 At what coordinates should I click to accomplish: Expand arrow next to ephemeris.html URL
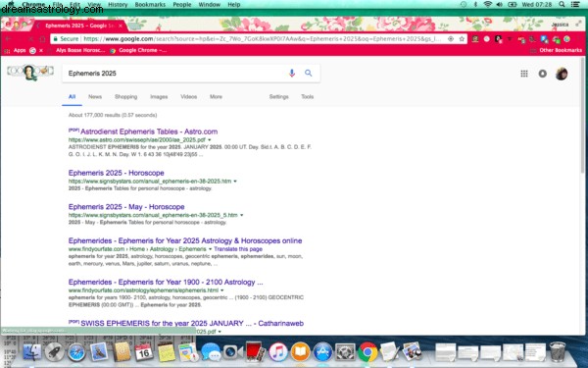(x=222, y=290)
